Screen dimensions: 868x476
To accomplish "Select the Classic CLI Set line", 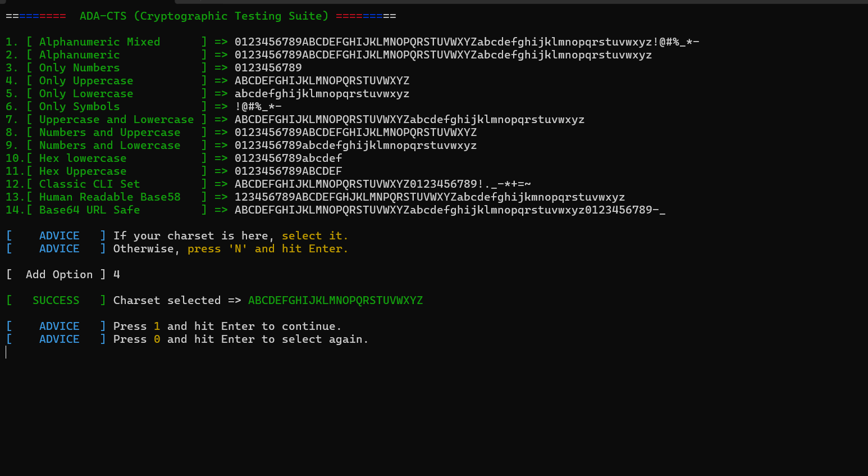I will pos(268,184).
